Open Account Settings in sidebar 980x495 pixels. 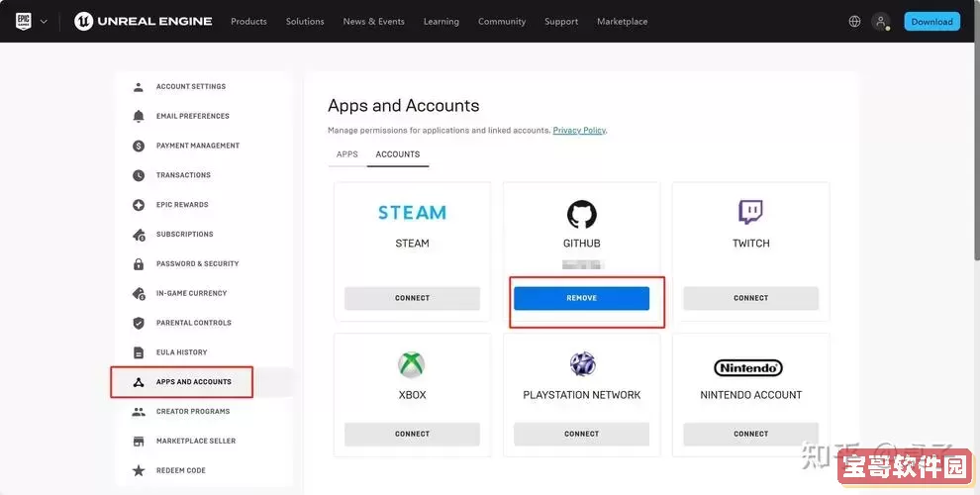tap(191, 87)
